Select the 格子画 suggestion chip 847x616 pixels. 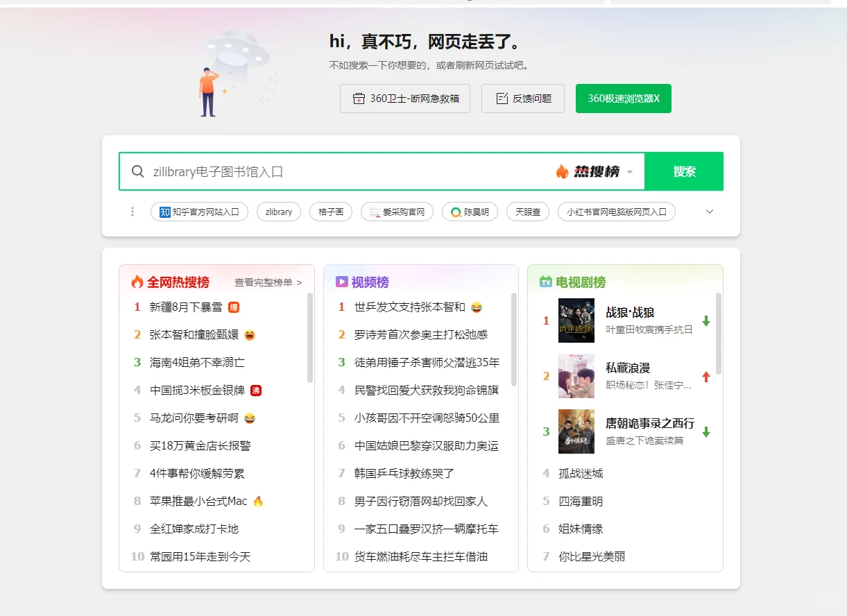331,212
